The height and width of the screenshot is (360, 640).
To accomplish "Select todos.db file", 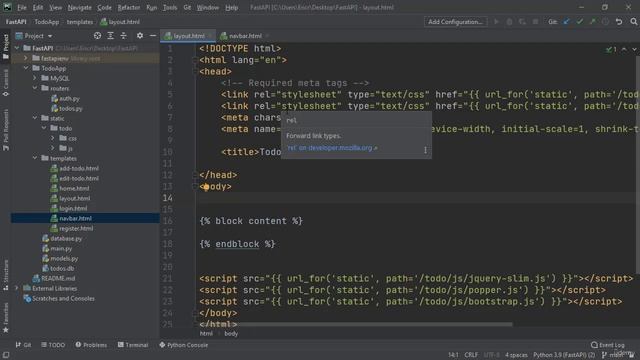I will click(x=58, y=268).
